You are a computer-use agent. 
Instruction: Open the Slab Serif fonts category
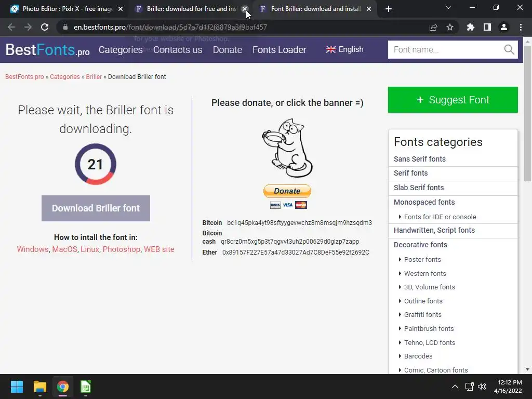[419, 188]
